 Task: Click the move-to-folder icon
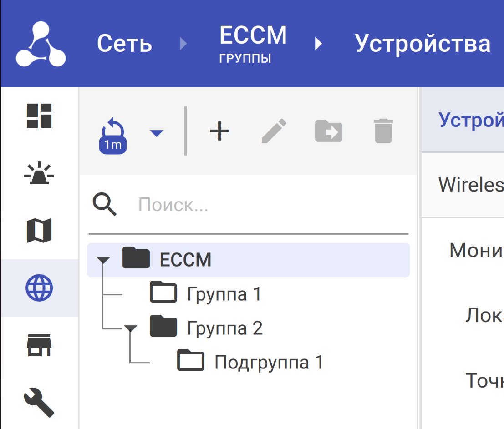(x=329, y=132)
